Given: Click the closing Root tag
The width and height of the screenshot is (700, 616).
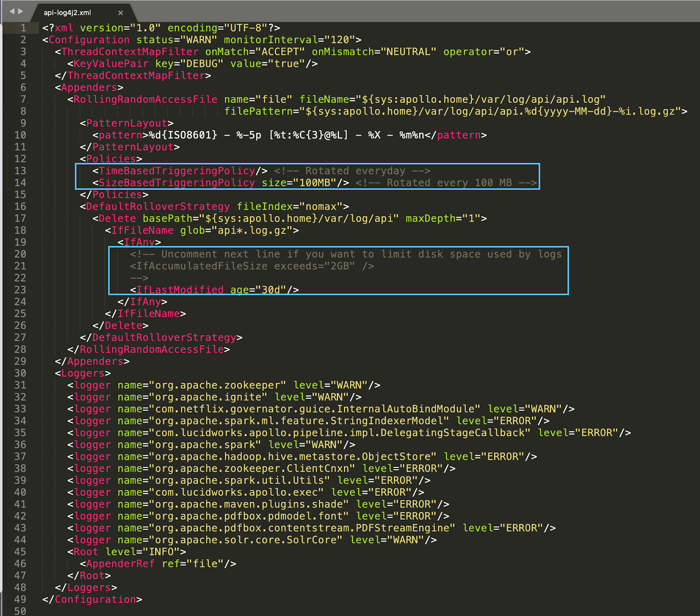Looking at the screenshot, I should pos(89,575).
